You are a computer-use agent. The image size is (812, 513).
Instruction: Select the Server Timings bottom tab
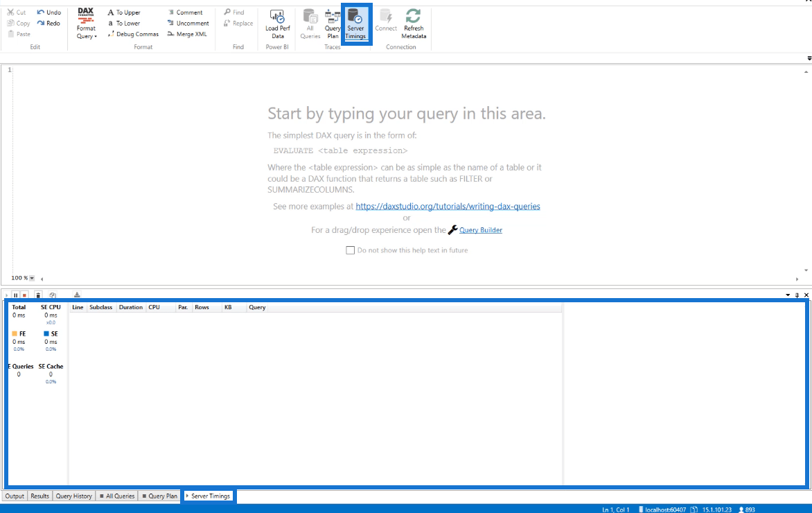point(208,496)
